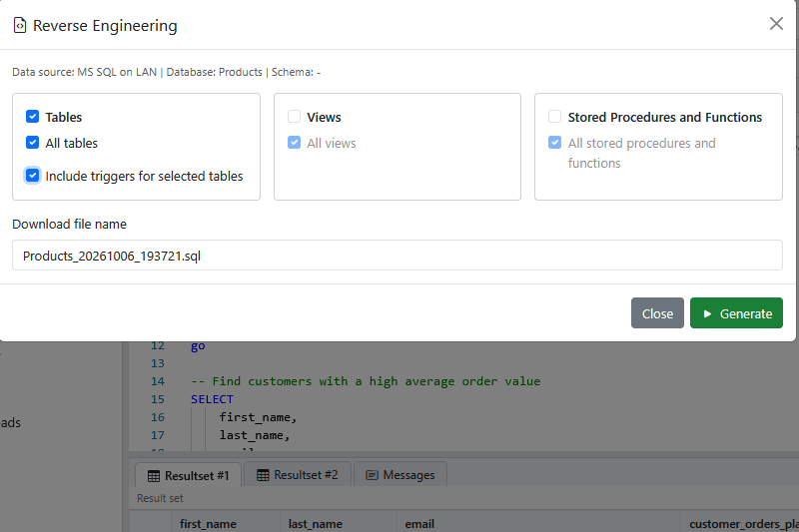Click the go statement on line 12
Image resolution: width=799 pixels, height=532 pixels.
coord(198,345)
